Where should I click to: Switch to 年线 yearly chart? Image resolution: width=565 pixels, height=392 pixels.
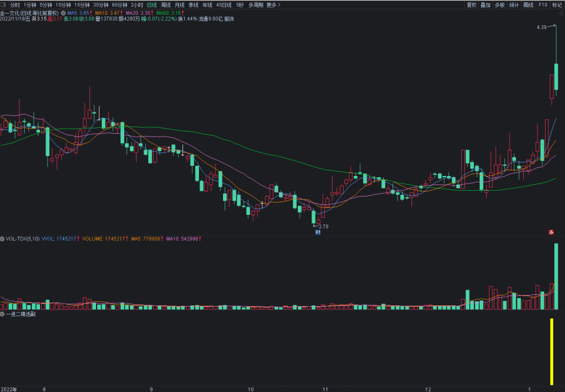207,5
